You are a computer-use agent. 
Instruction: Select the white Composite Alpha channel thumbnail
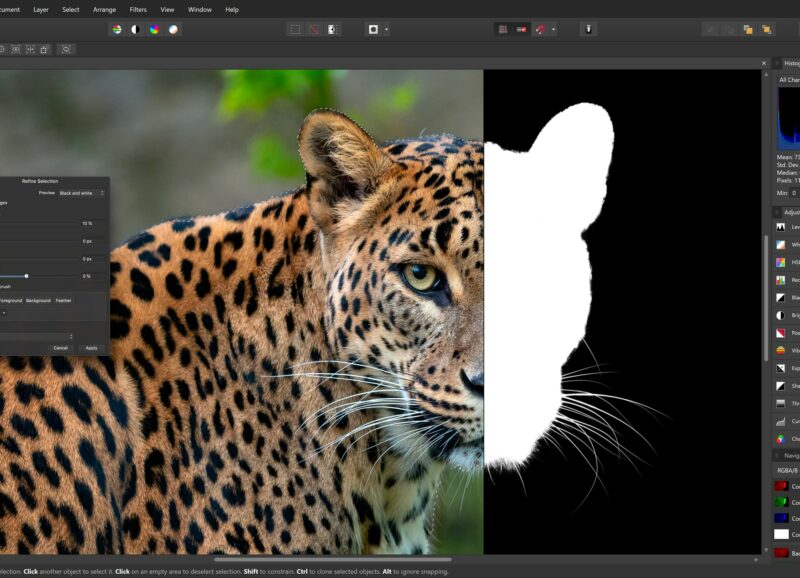pyautogui.click(x=781, y=534)
